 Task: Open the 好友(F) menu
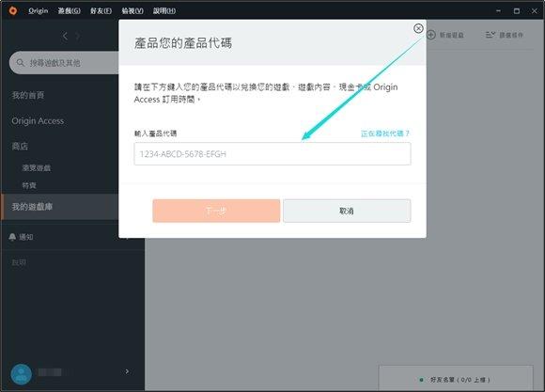tap(101, 10)
